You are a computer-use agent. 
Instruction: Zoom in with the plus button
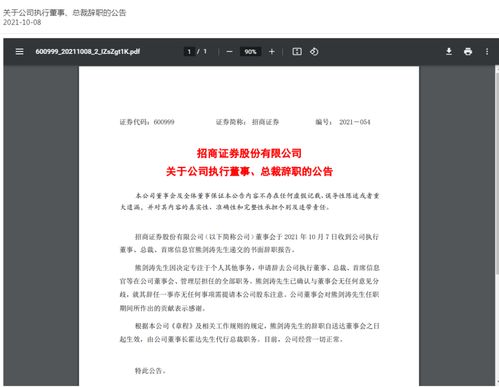[x=272, y=52]
